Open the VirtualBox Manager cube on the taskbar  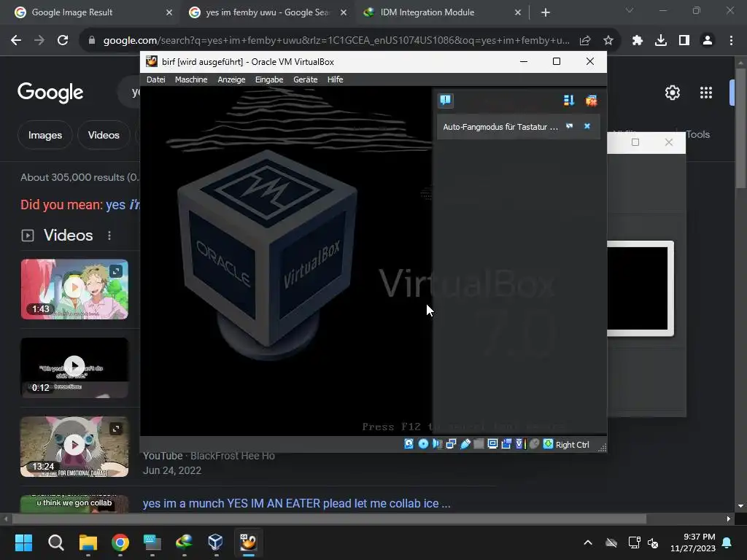tap(215, 542)
